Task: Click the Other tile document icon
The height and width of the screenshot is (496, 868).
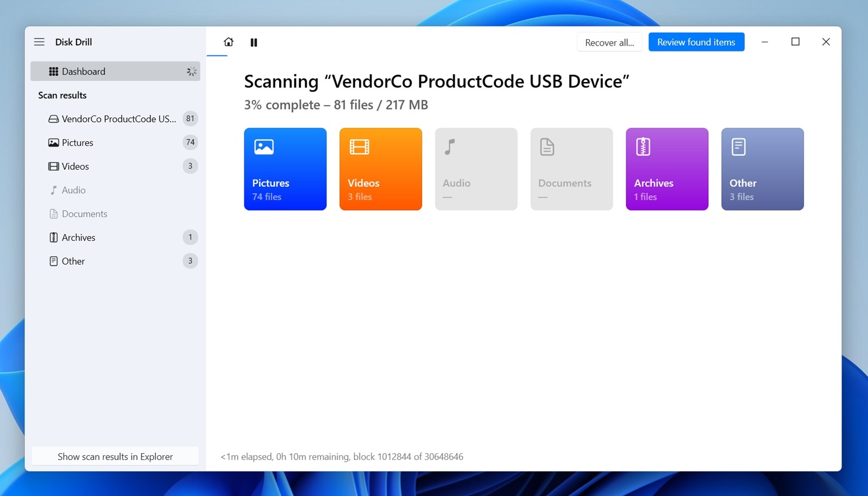Action: pyautogui.click(x=738, y=147)
